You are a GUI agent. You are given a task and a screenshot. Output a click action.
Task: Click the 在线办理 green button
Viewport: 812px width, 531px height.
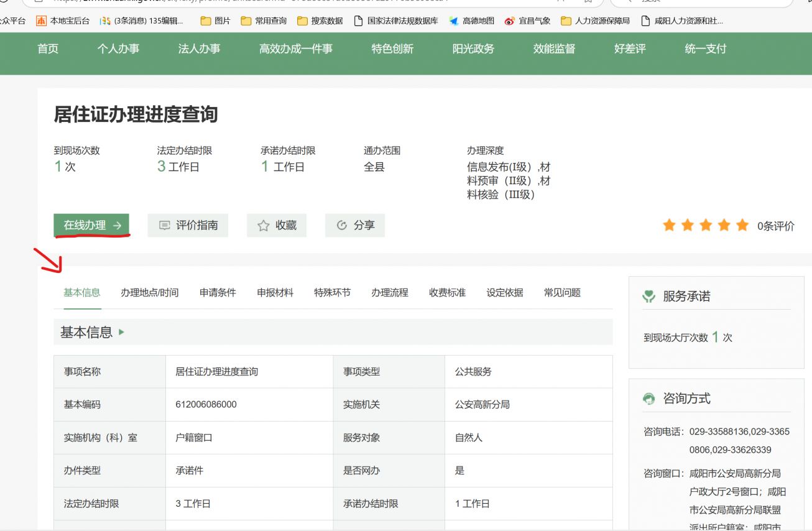coord(92,225)
